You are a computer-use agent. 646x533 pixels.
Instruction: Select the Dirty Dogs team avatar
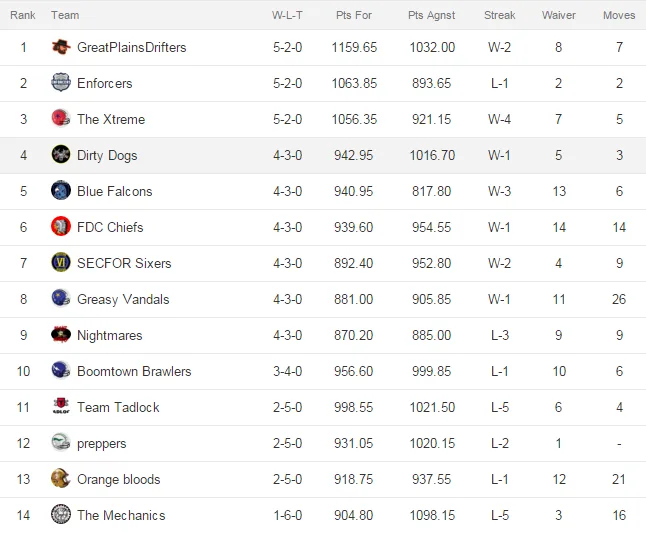point(61,155)
